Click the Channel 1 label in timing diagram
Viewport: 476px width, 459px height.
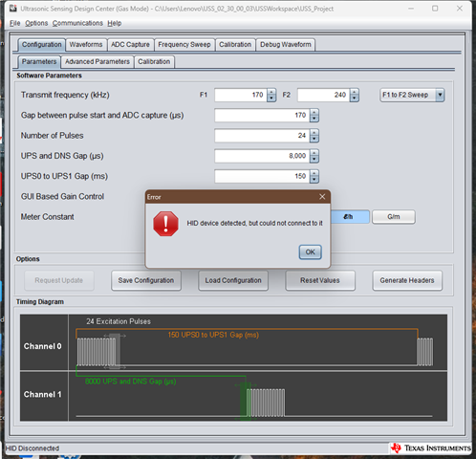pos(43,394)
